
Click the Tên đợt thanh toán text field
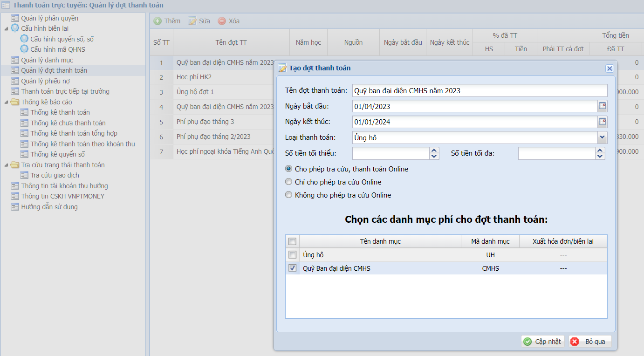click(480, 90)
